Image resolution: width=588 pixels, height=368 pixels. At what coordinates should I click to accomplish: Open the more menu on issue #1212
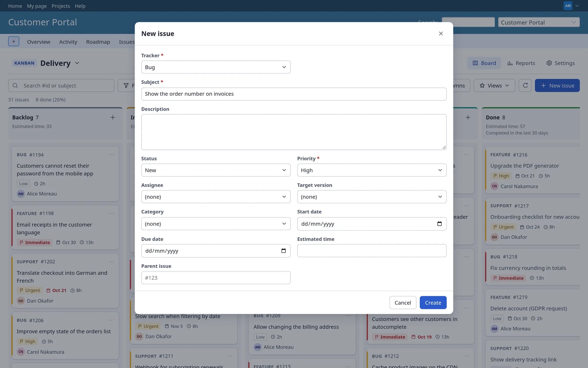(x=467, y=356)
